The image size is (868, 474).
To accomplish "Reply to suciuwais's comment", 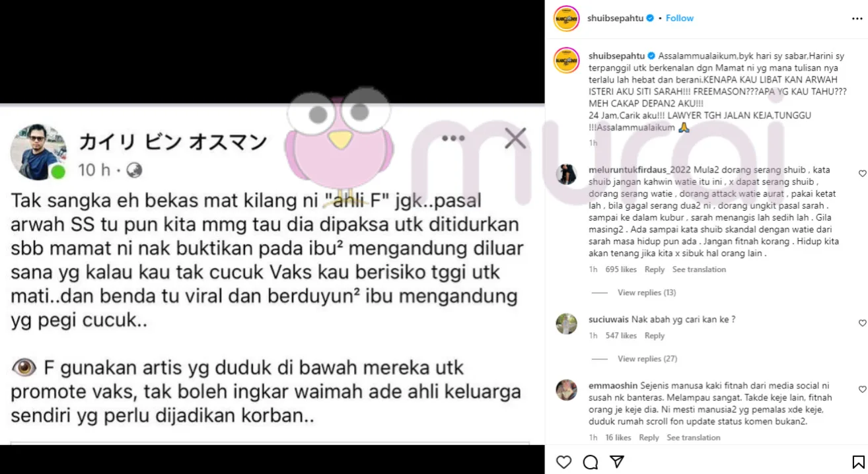I will (x=655, y=335).
